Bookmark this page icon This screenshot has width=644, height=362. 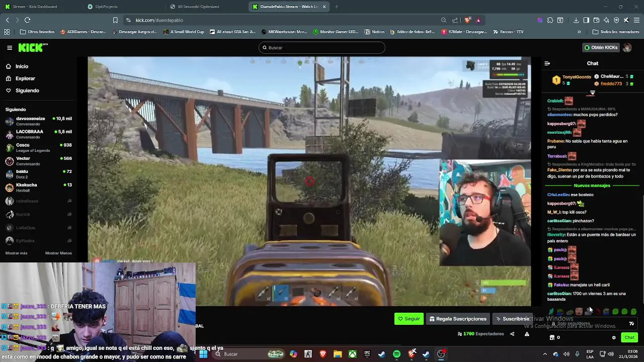coord(115,20)
